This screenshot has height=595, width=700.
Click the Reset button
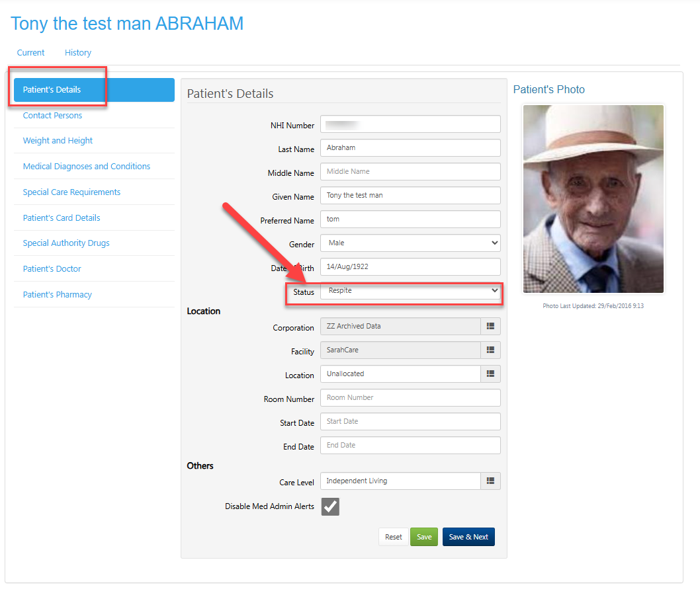coord(393,537)
